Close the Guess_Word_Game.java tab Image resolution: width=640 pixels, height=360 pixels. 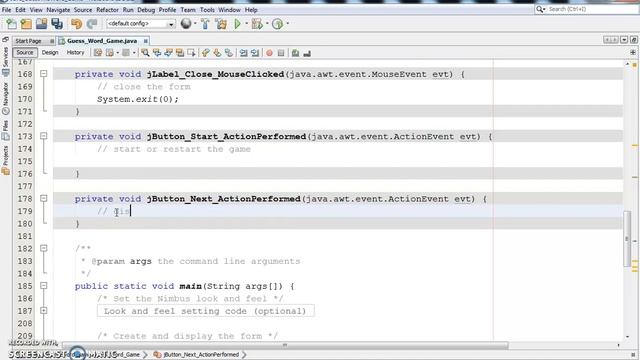pos(145,41)
